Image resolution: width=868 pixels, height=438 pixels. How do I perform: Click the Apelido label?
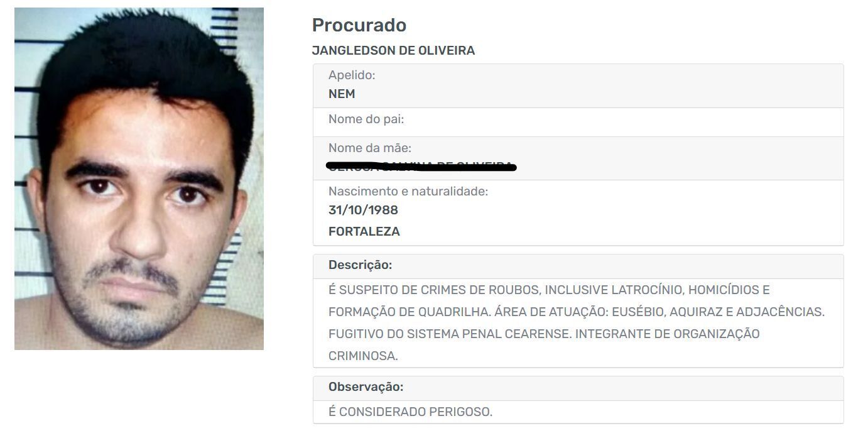click(x=352, y=75)
